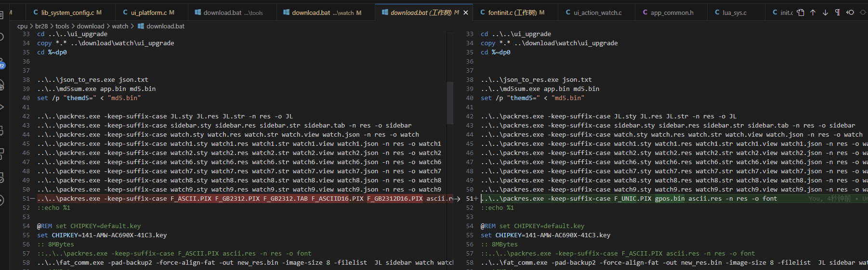Expand the watch breadcrumb segment

(120, 26)
